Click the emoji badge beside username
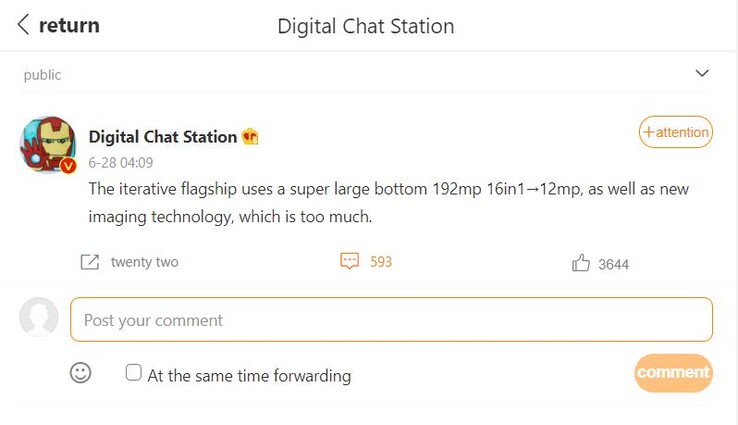This screenshot has width=738, height=425. 250,137
